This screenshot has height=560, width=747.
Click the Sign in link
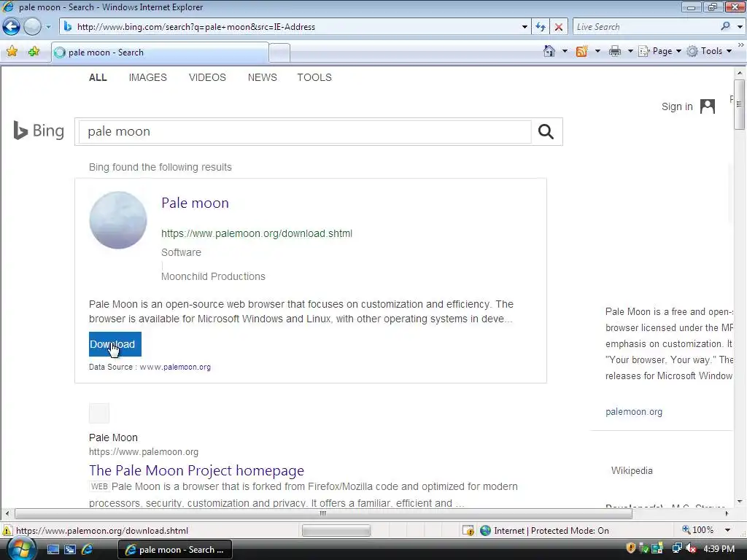click(677, 106)
